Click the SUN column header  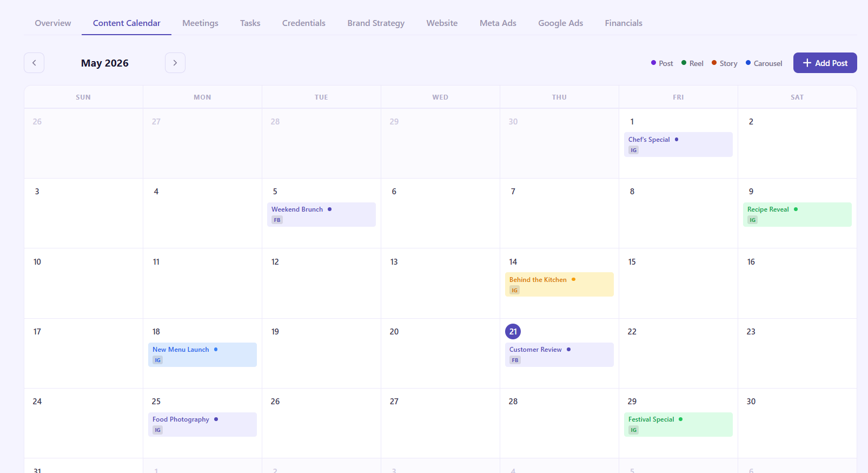(83, 97)
